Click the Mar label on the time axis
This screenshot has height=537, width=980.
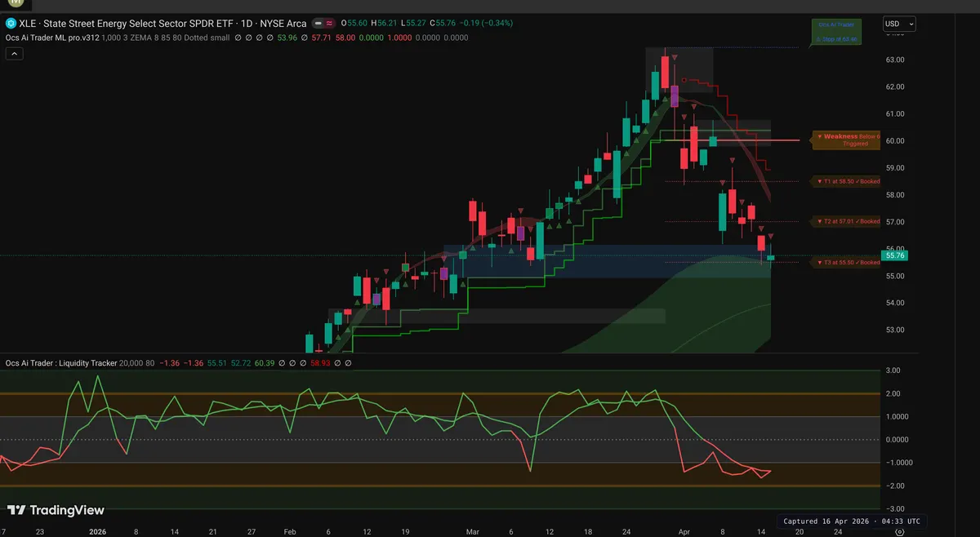(x=474, y=530)
